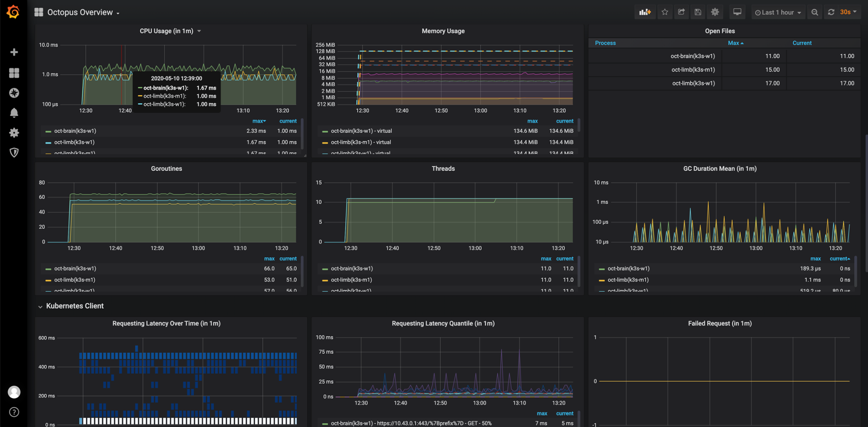This screenshot has height=427, width=868.
Task: Click the dashboard grid icon beside title
Action: [x=39, y=12]
